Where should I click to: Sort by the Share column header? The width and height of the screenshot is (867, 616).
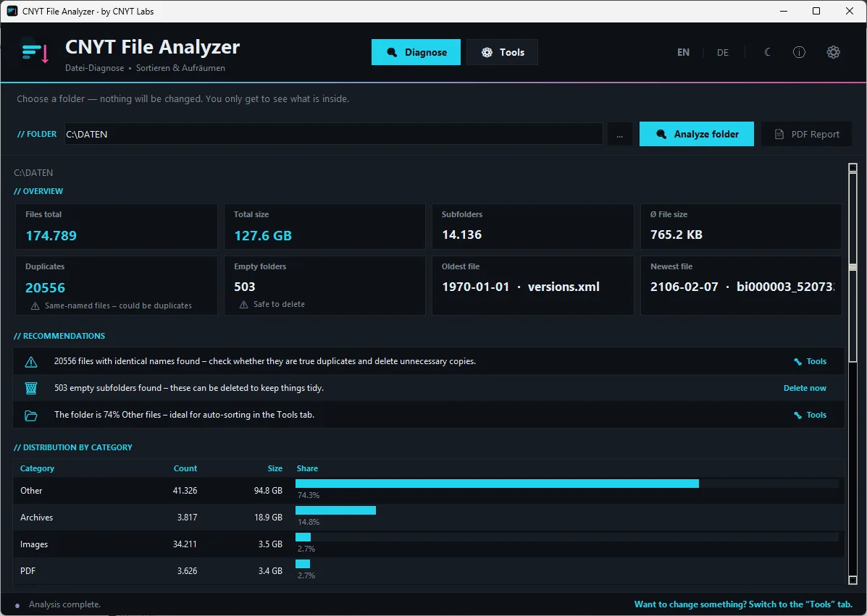point(307,468)
